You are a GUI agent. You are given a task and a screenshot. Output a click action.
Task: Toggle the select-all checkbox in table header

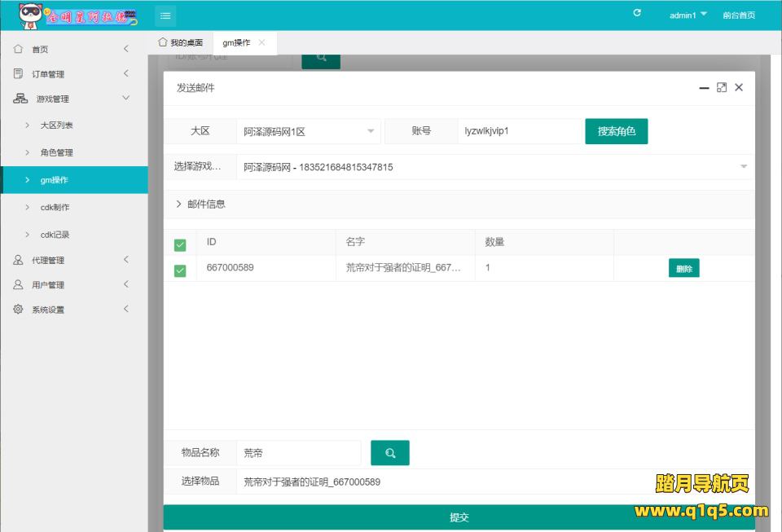179,241
